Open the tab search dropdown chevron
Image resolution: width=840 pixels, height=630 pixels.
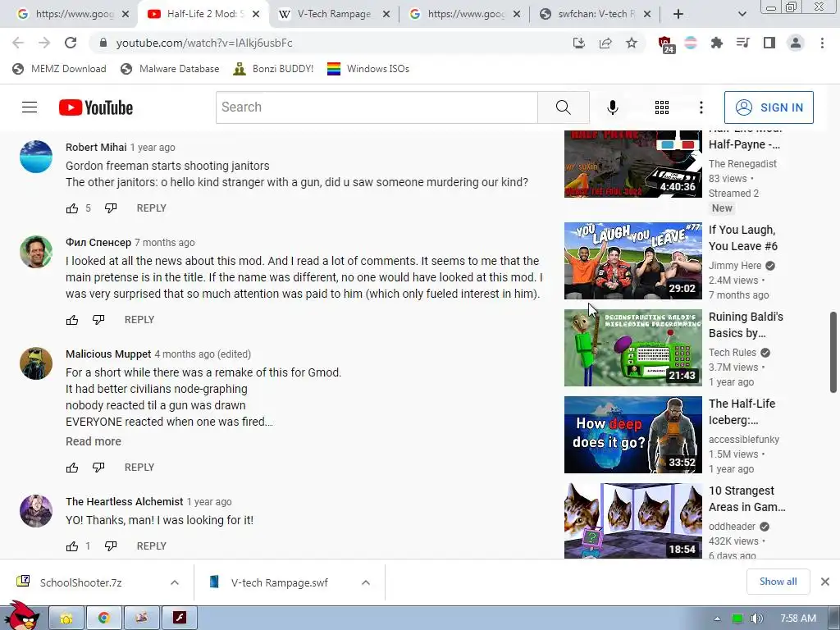(742, 14)
